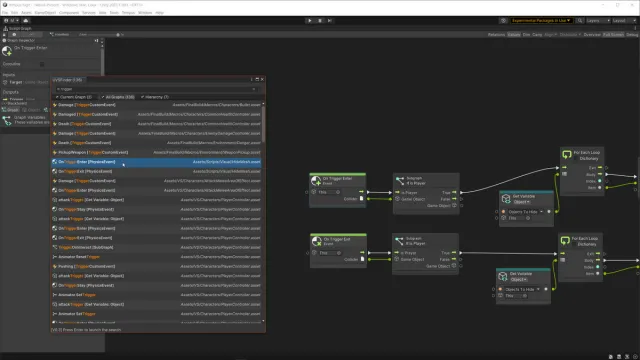Image resolution: width=640 pixels, height=360 pixels.
Task: Open the Window menu
Action: 145,13
